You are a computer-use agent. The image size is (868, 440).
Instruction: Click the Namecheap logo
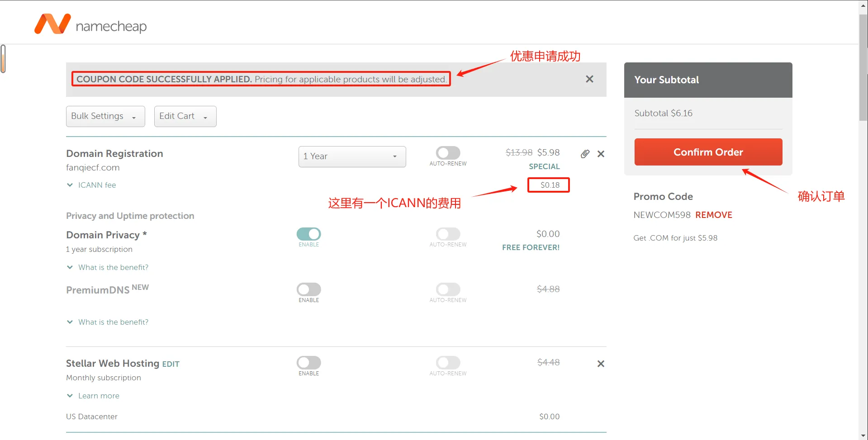pos(90,24)
